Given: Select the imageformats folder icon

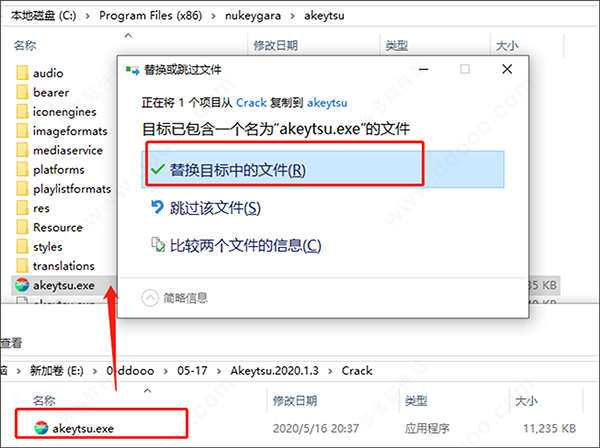Looking at the screenshot, I should 23,131.
